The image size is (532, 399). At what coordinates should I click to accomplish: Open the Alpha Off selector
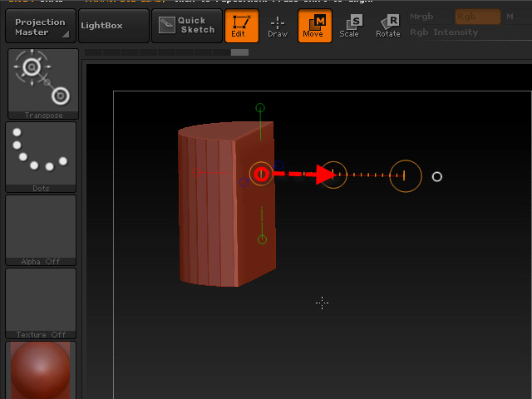coord(41,230)
